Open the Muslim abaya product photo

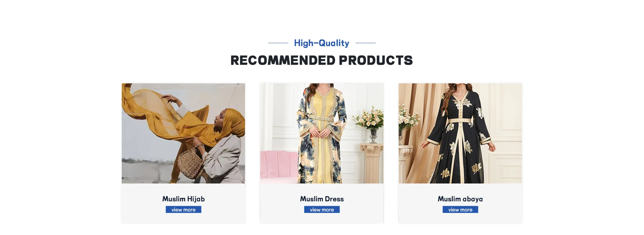point(460,133)
